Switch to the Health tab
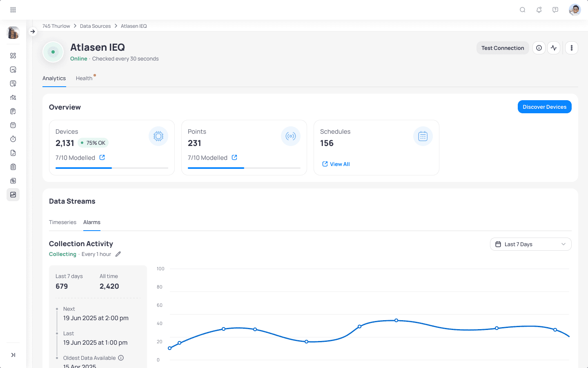This screenshot has width=588, height=368. (x=84, y=78)
